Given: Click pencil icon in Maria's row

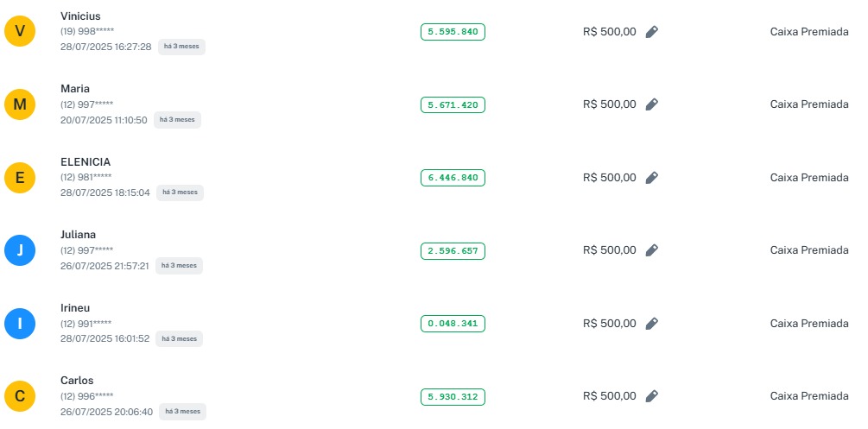Looking at the screenshot, I should [652, 104].
